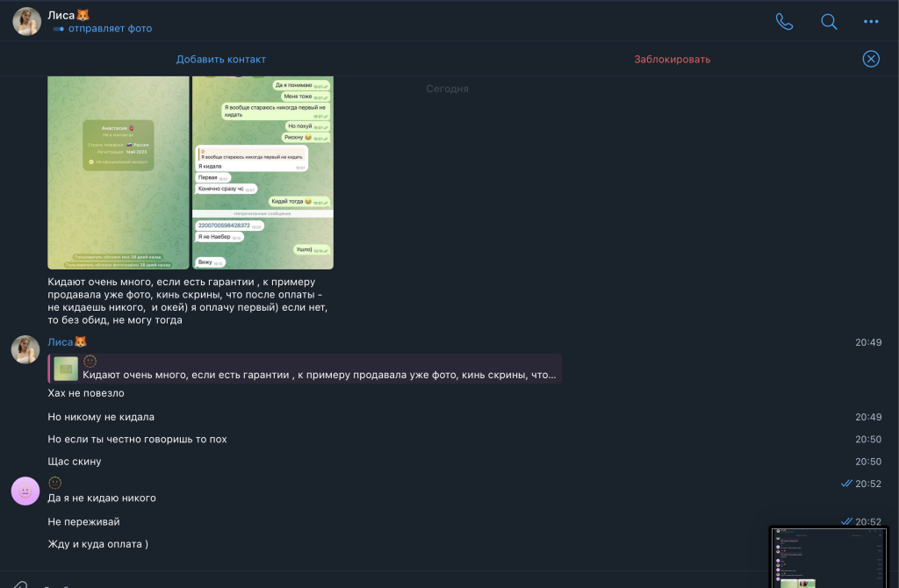Start a voice call with Лиса
899x588 pixels.
784,22
